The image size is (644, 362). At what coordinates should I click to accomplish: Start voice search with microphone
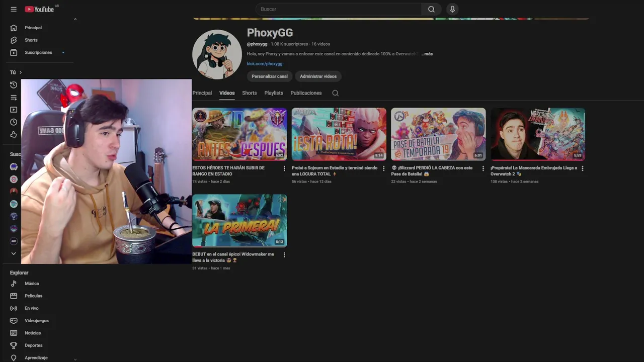tap(452, 9)
